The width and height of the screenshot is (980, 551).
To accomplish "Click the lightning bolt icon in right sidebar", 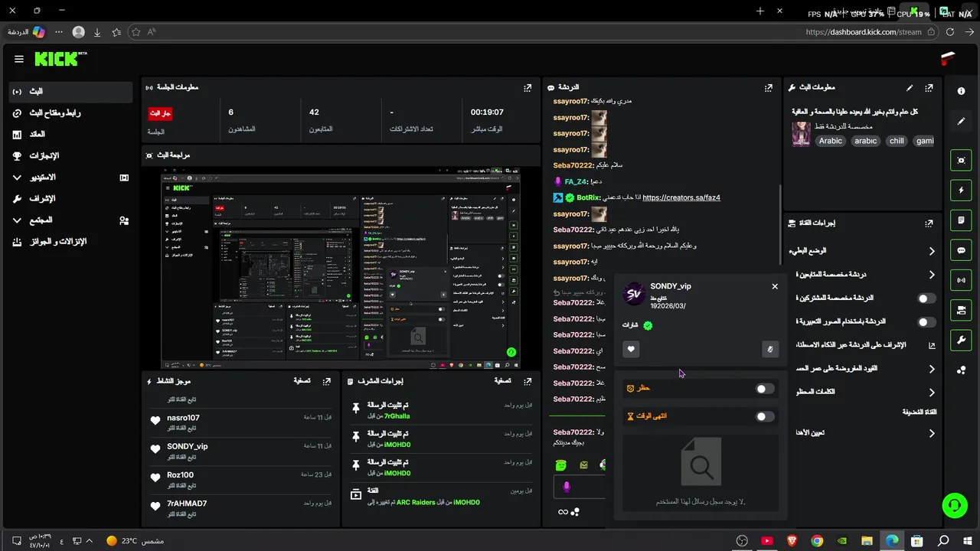I will coord(962,190).
